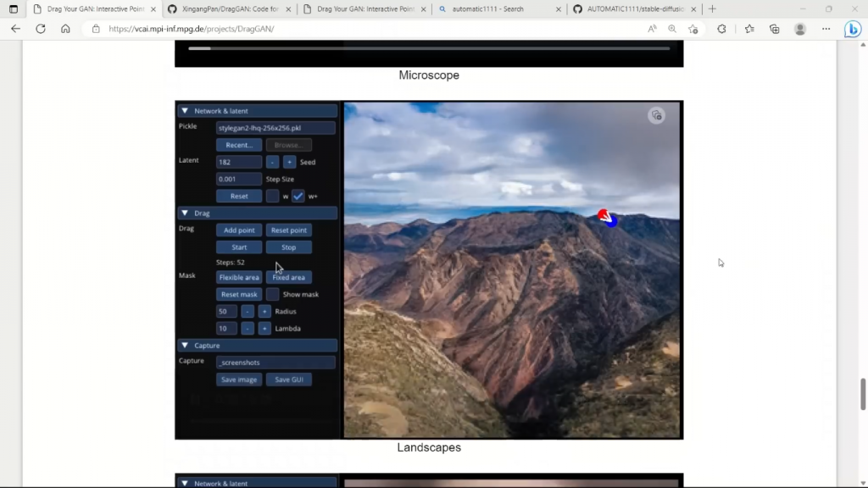This screenshot has height=488, width=868.
Task: Click the Capture _screenshots path field
Action: tap(275, 363)
